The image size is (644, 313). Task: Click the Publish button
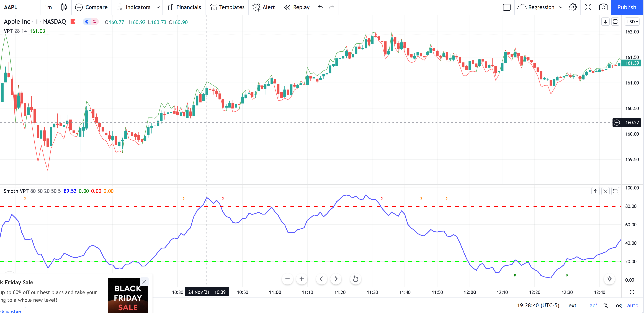627,7
